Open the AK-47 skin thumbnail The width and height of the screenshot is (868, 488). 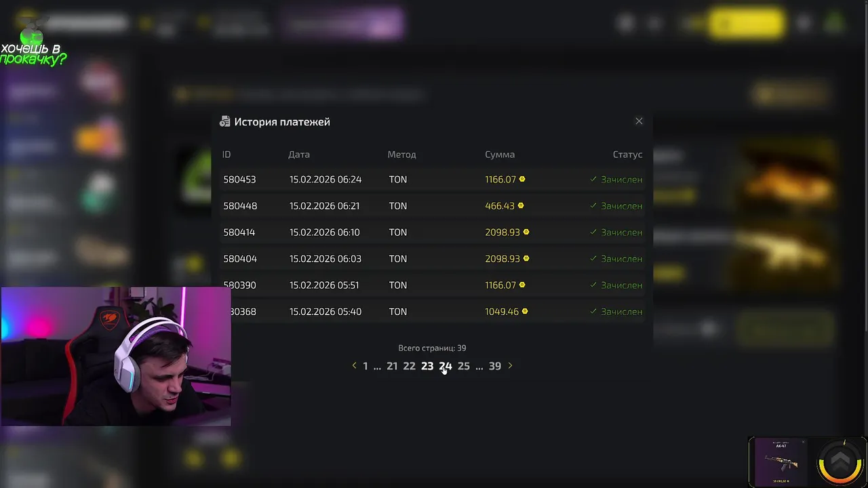pos(781,462)
